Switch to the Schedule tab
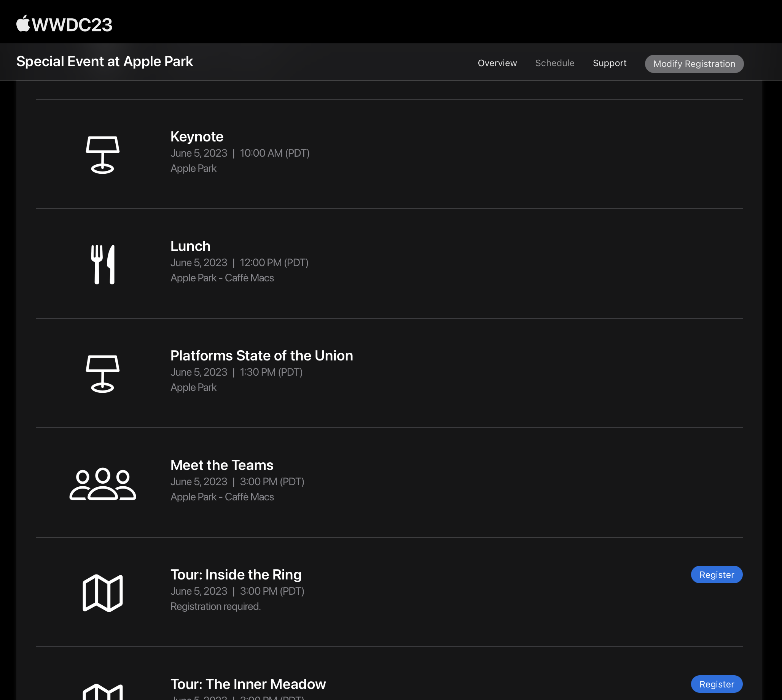This screenshot has height=700, width=782. click(x=554, y=63)
